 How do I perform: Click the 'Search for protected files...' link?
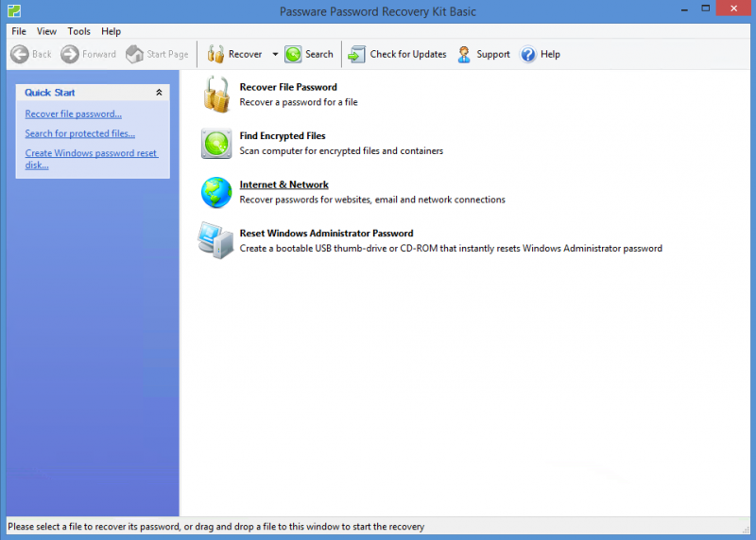click(x=80, y=133)
